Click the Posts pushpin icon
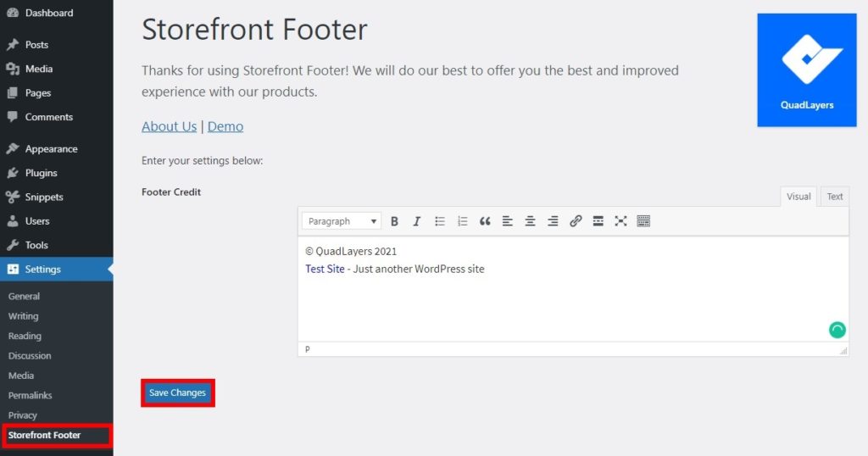The height and width of the screenshot is (456, 868). pos(12,45)
